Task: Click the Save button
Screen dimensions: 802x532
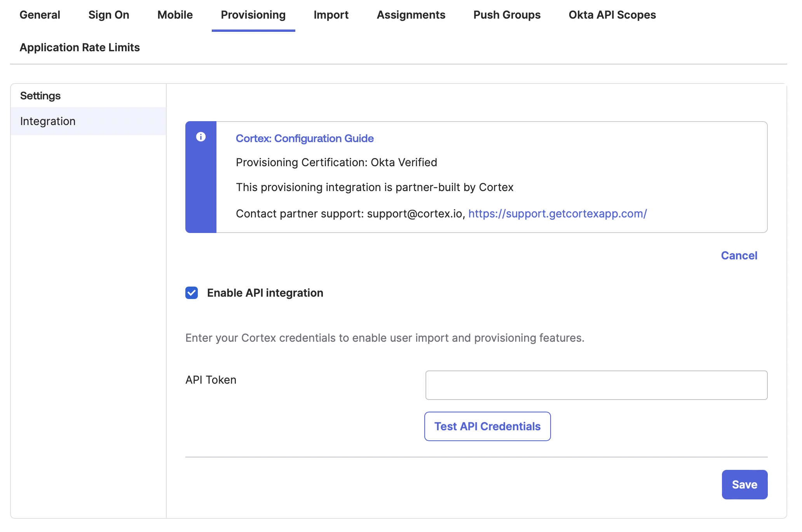Action: point(744,485)
